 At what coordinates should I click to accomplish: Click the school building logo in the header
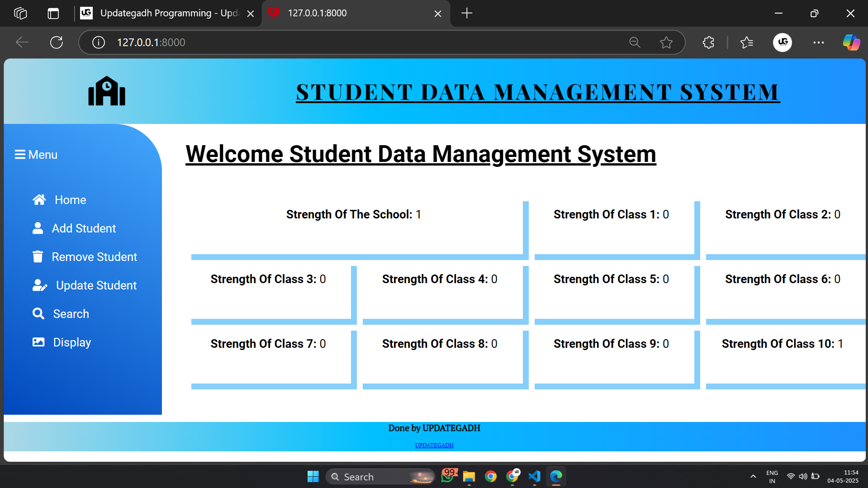pyautogui.click(x=106, y=91)
